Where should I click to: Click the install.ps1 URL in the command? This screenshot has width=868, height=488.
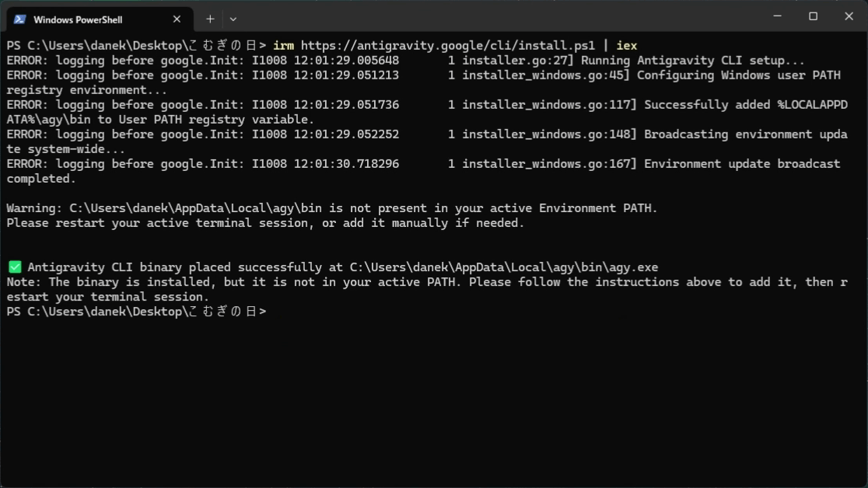pyautogui.click(x=448, y=46)
